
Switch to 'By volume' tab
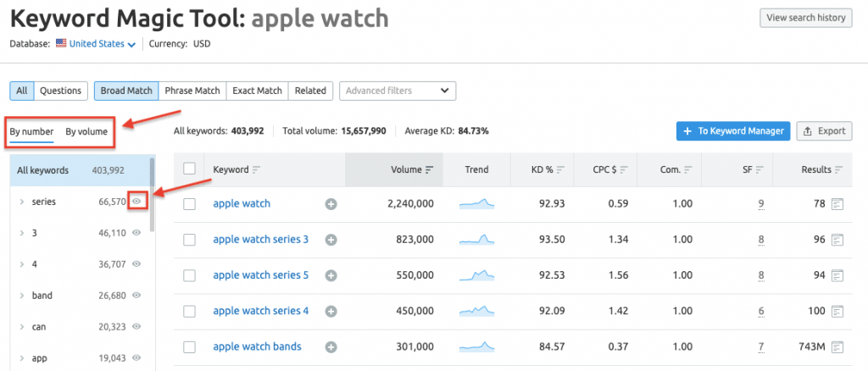(x=86, y=131)
